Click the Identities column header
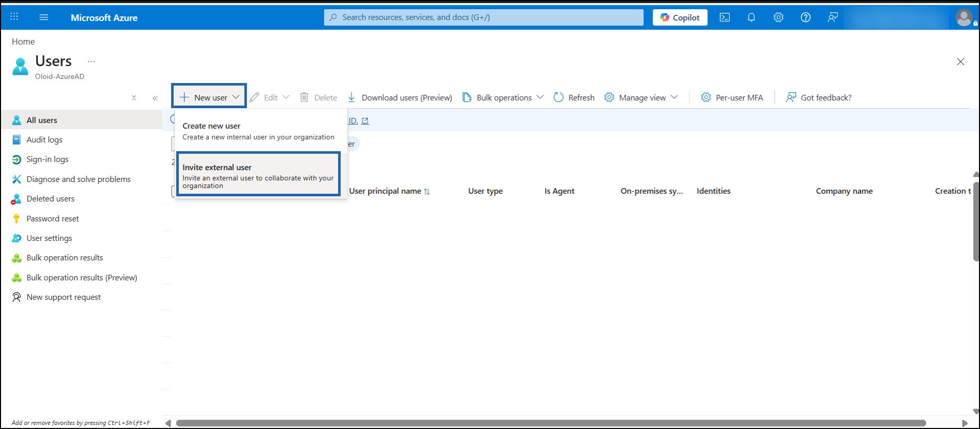Screen dimensions: 980x429 [714, 191]
